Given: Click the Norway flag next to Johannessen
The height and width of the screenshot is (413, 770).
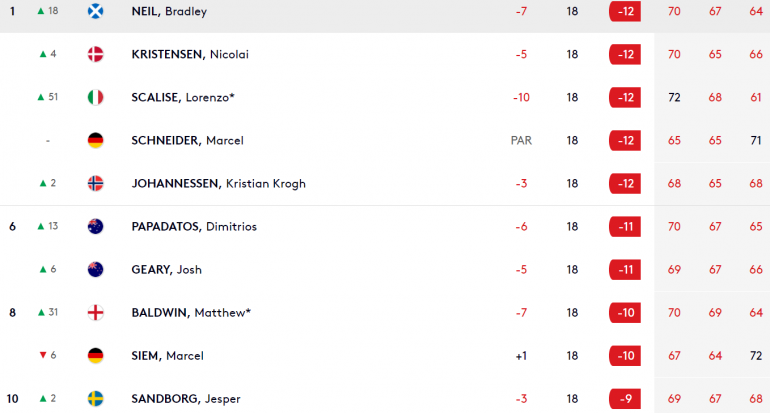Looking at the screenshot, I should click(95, 183).
